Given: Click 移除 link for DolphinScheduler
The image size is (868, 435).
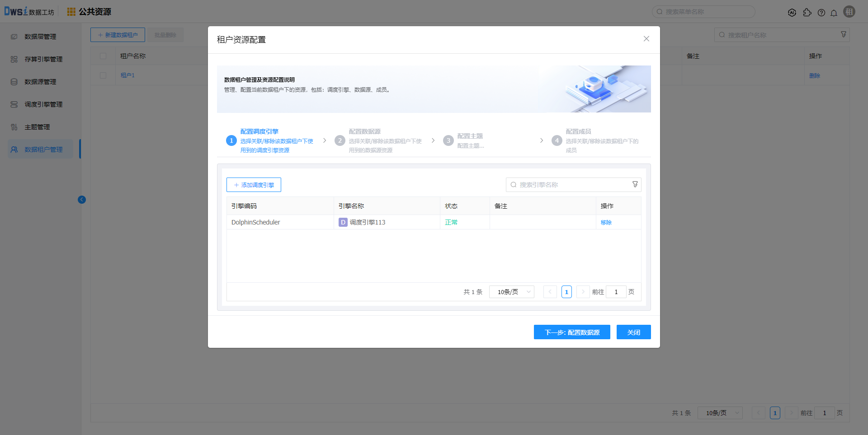Looking at the screenshot, I should click(606, 222).
